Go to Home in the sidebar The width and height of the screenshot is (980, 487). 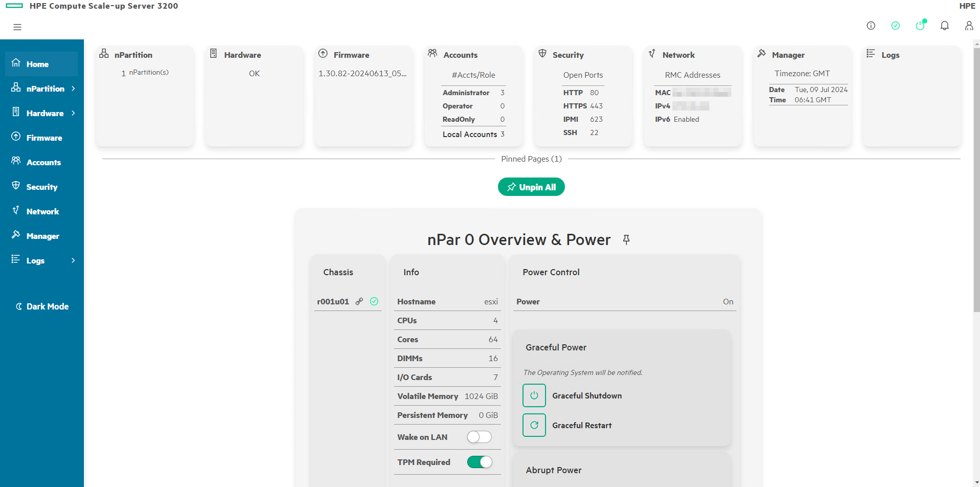pos(41,64)
